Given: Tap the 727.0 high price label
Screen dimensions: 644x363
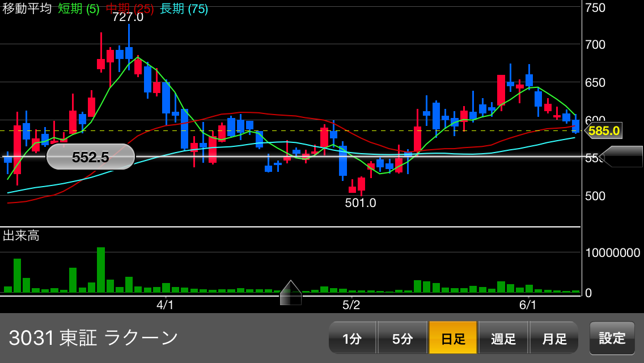Looking at the screenshot, I should pos(128,18).
